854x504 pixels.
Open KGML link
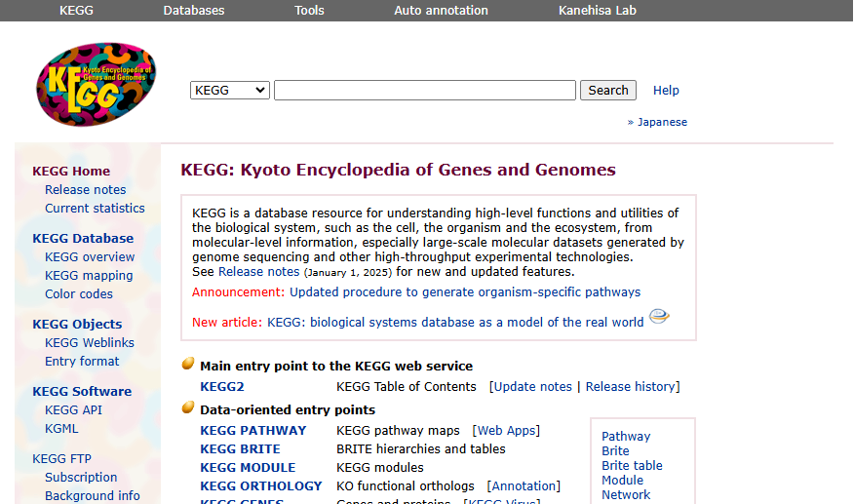coord(61,428)
